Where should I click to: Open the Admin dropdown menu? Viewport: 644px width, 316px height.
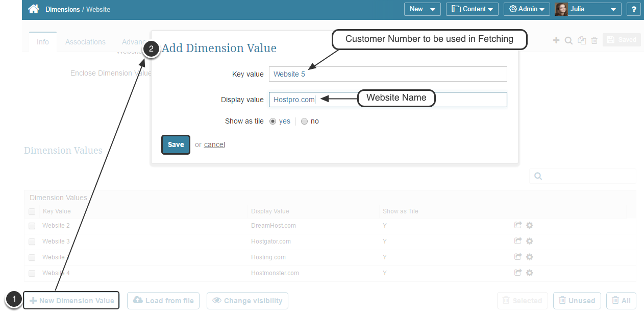[x=527, y=9]
